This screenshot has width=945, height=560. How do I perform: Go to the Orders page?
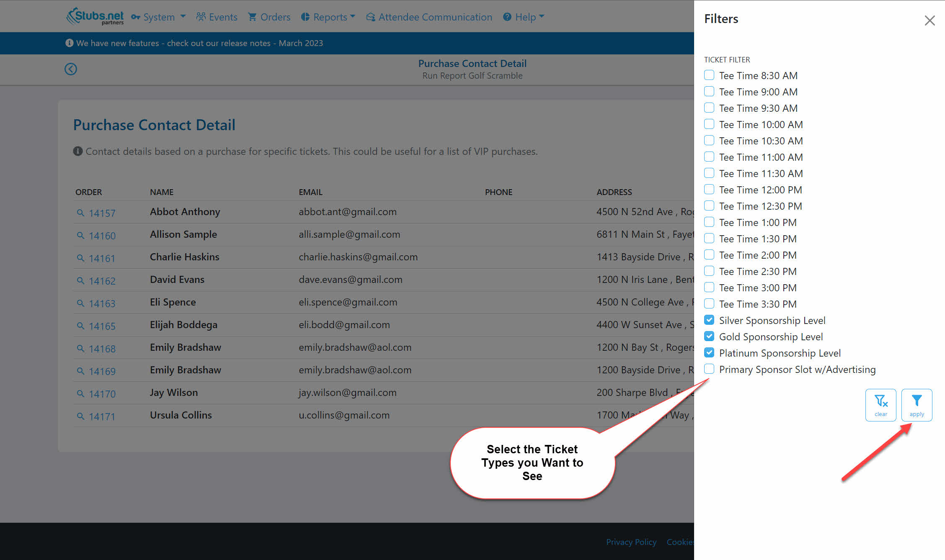[269, 17]
